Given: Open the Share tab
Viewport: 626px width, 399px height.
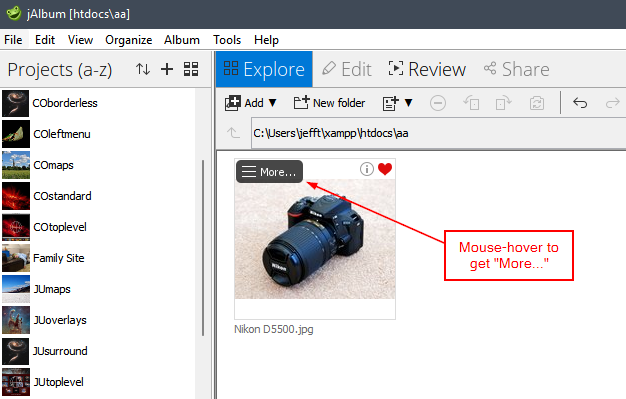Looking at the screenshot, I should point(516,69).
